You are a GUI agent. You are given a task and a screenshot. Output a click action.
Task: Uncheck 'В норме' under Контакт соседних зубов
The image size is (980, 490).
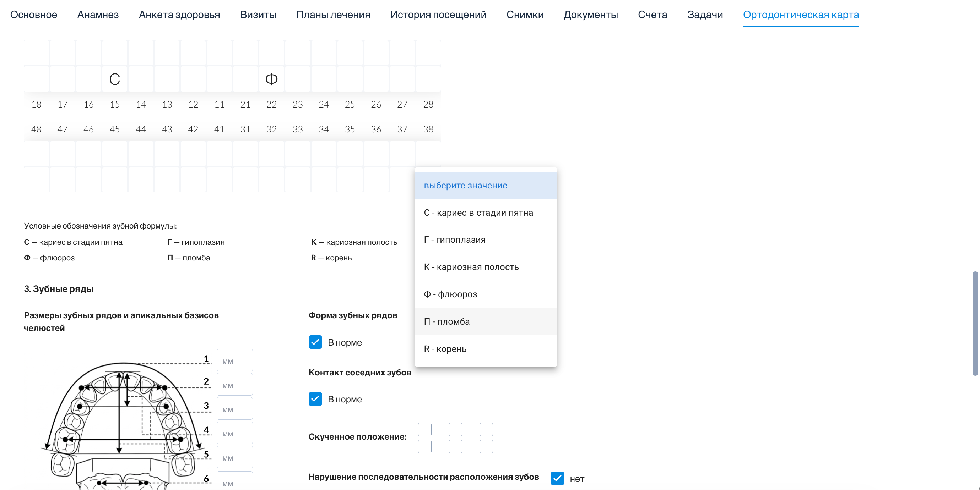tap(315, 399)
